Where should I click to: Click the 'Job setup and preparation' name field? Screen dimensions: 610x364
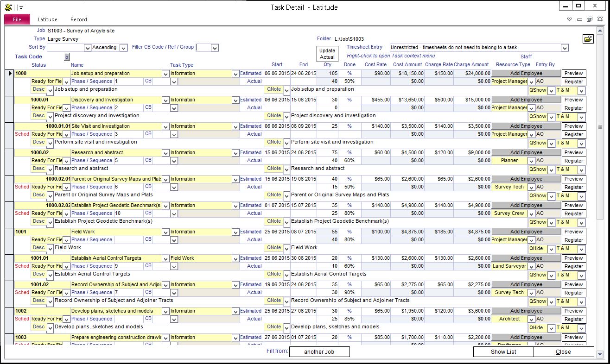coord(116,74)
